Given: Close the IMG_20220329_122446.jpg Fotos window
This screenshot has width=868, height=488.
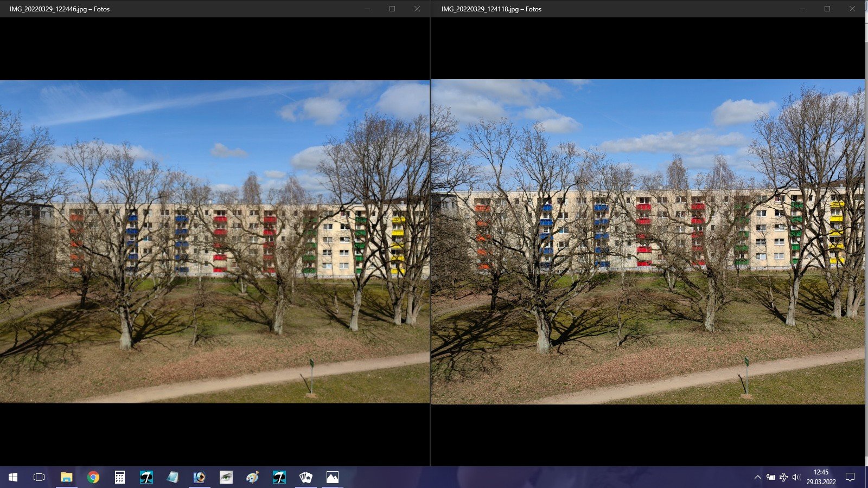Looking at the screenshot, I should point(417,9).
